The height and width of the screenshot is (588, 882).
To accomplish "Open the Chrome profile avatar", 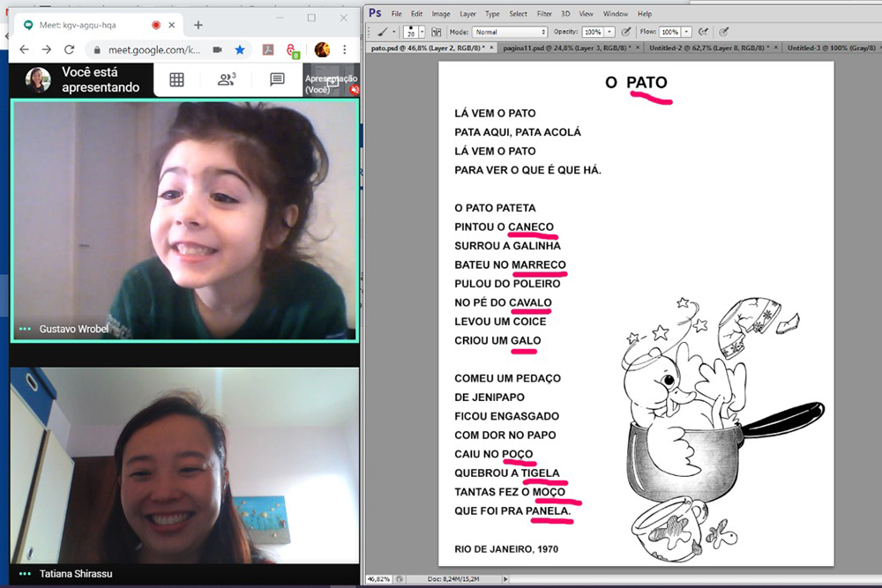I will click(322, 50).
